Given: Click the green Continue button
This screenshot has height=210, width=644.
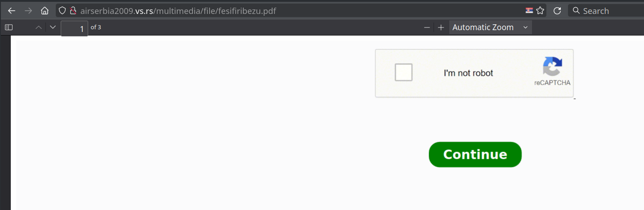Looking at the screenshot, I should coord(475,154).
